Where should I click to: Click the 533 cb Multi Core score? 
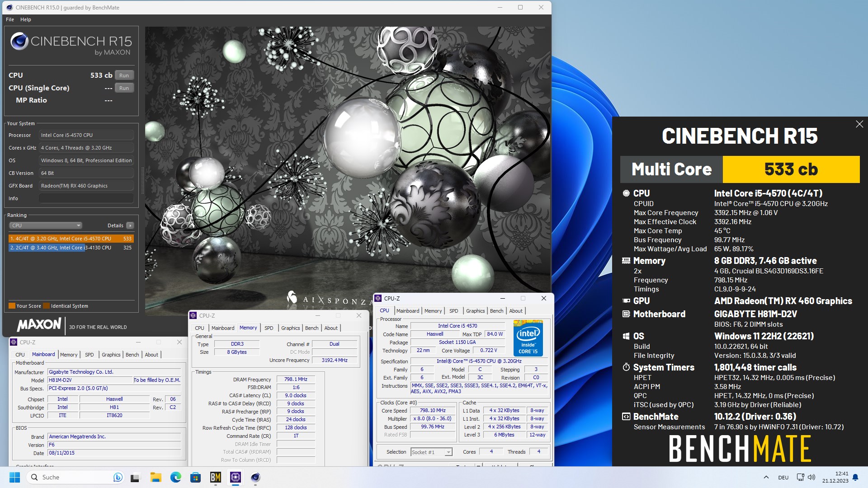(791, 169)
